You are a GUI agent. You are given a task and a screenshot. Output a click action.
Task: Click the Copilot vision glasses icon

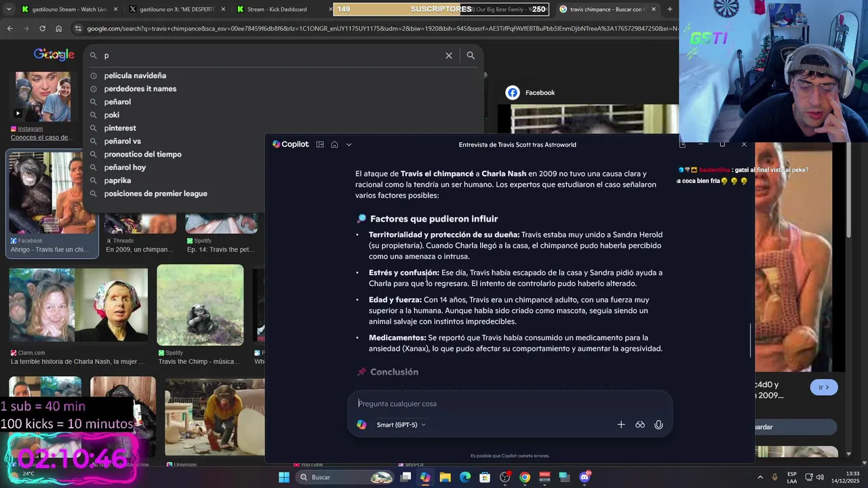(639, 425)
